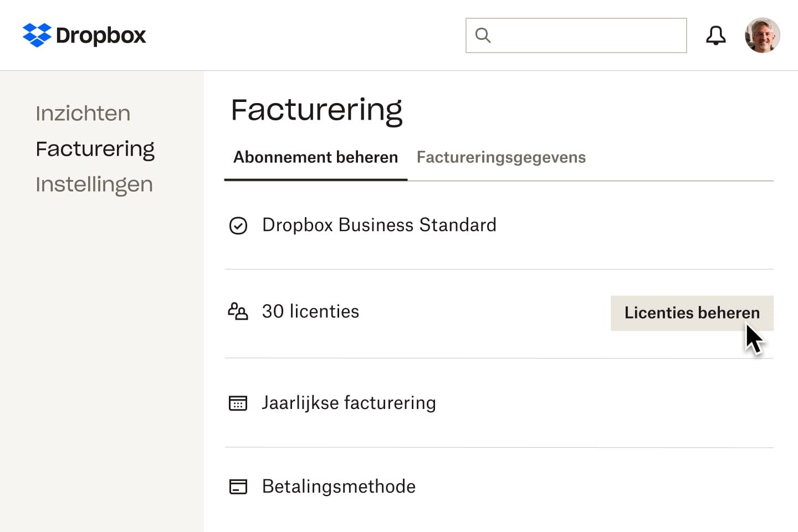Click the Jaarlijkse facturering text

[349, 403]
